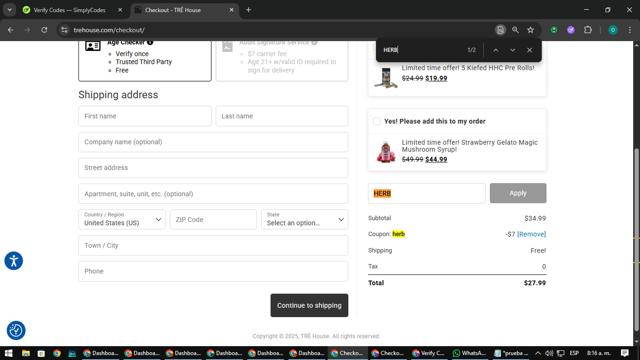The width and height of the screenshot is (640, 360).
Task: Click the Total amount $27.99
Action: [535, 283]
